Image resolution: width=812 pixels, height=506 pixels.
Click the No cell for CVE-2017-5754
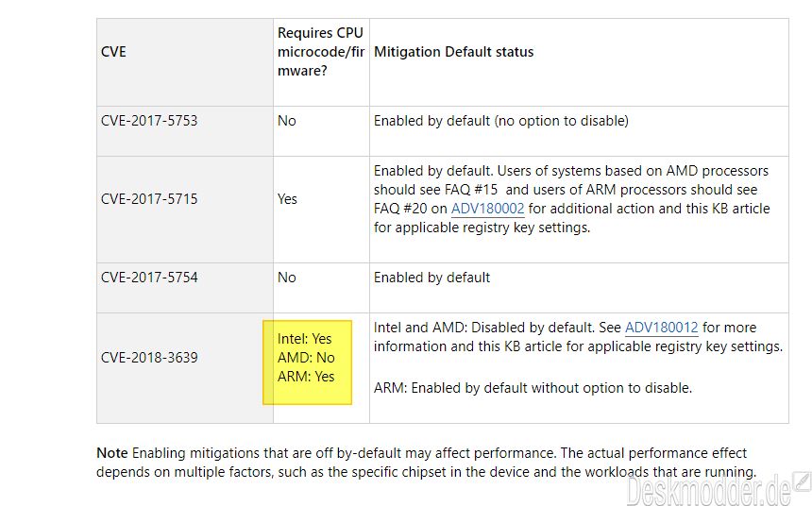287,278
